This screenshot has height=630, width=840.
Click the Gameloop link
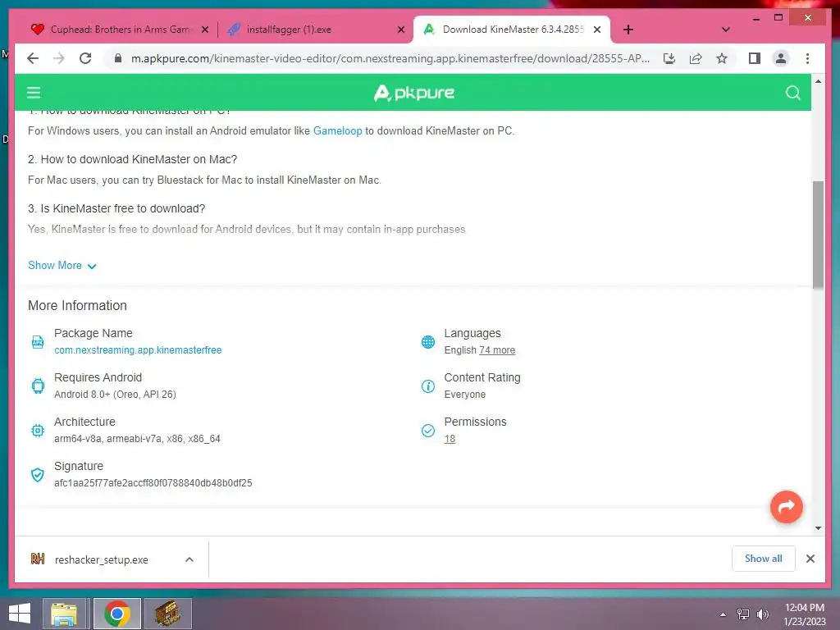coord(337,130)
